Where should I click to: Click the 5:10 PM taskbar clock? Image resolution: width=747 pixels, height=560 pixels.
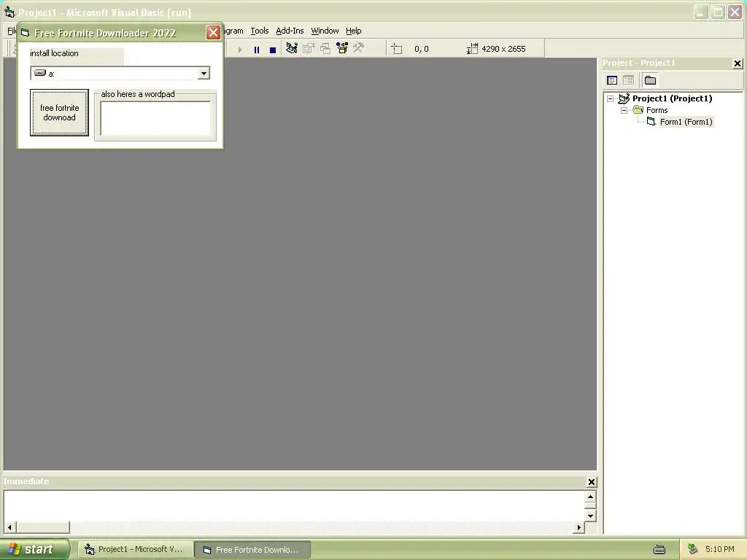720,550
